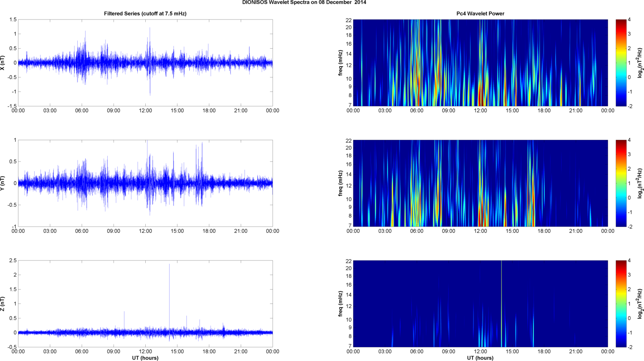The width and height of the screenshot is (644, 361).
Task: Click the Pc4 Wavelet Power heading
Action: click(x=480, y=14)
